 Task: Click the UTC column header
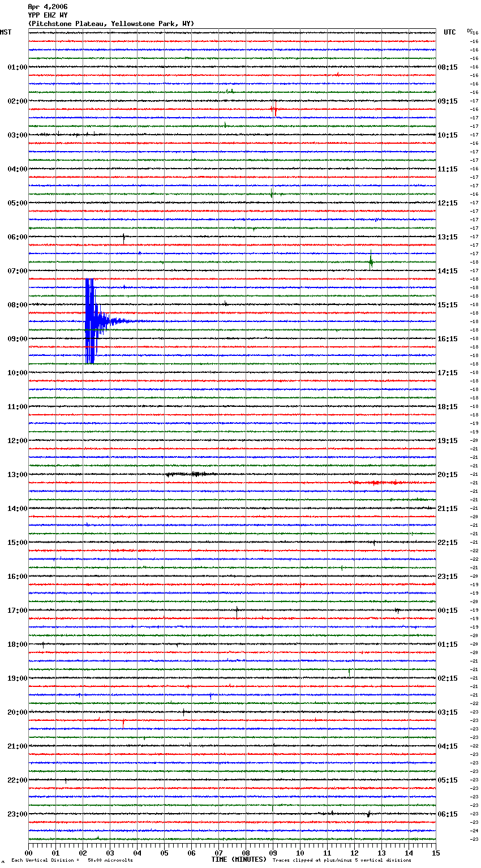tap(450, 32)
